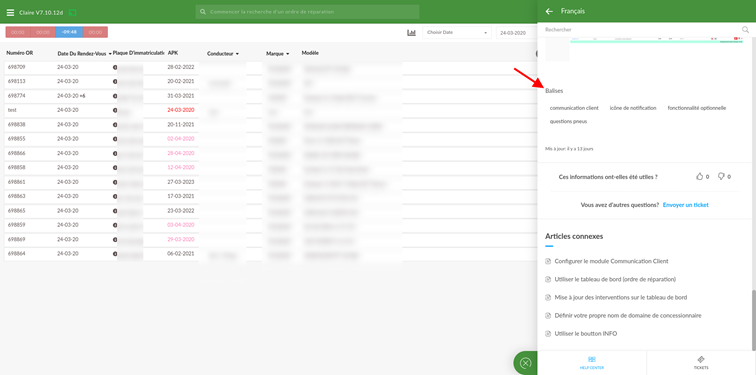Select the blue -09:48 timer segment
The height and width of the screenshot is (375, 756).
(x=69, y=32)
